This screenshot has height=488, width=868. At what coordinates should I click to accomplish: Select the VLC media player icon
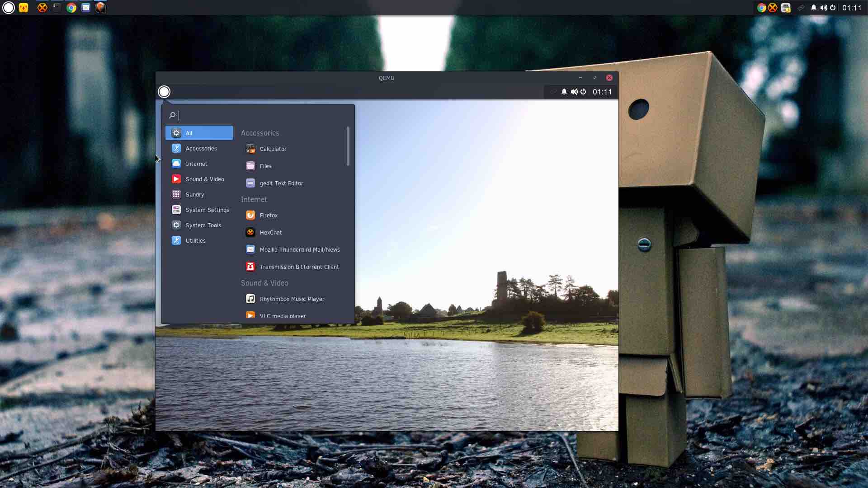coord(250,315)
